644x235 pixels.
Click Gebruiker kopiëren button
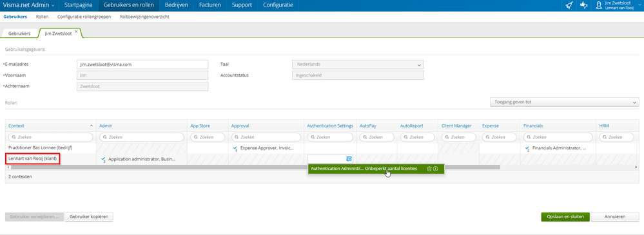[x=89, y=216]
